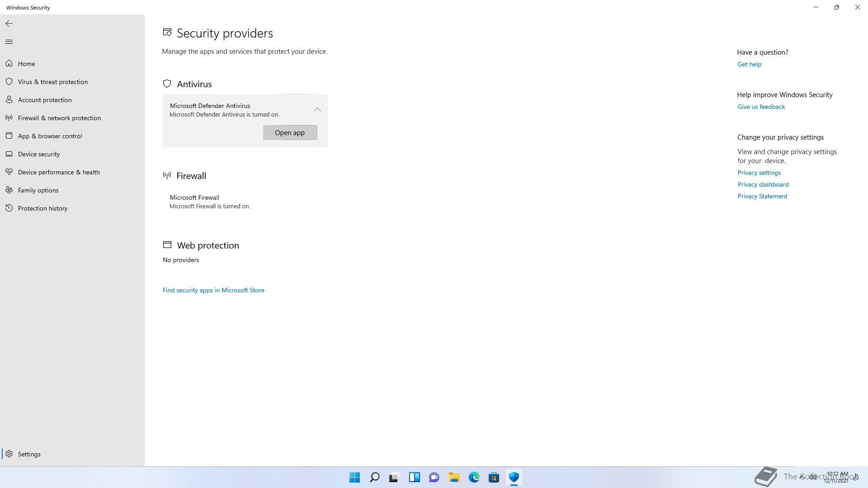Screen dimensions: 868x488
Task: Click Firewall & network protection antenna icon
Action: click(9, 117)
